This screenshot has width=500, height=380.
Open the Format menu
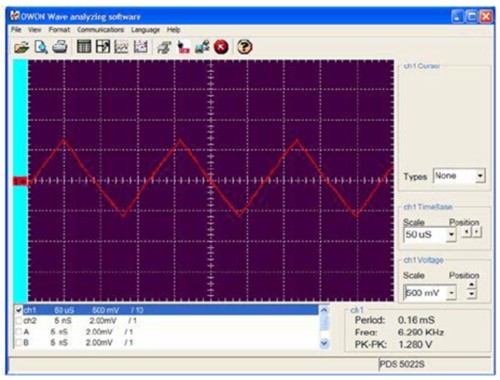coord(59,30)
